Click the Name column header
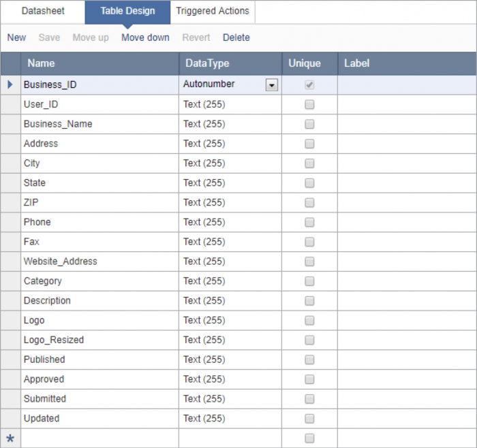Screen dimensions: 477x448 (99, 63)
